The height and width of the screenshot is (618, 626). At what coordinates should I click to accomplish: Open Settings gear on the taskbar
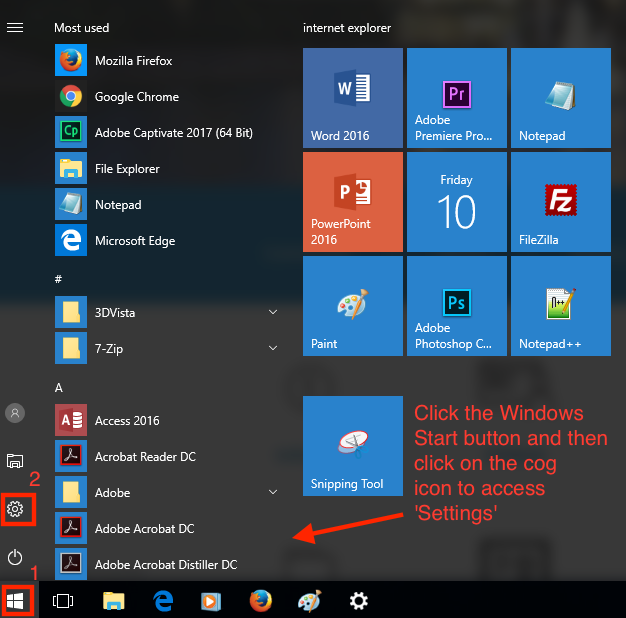click(359, 601)
